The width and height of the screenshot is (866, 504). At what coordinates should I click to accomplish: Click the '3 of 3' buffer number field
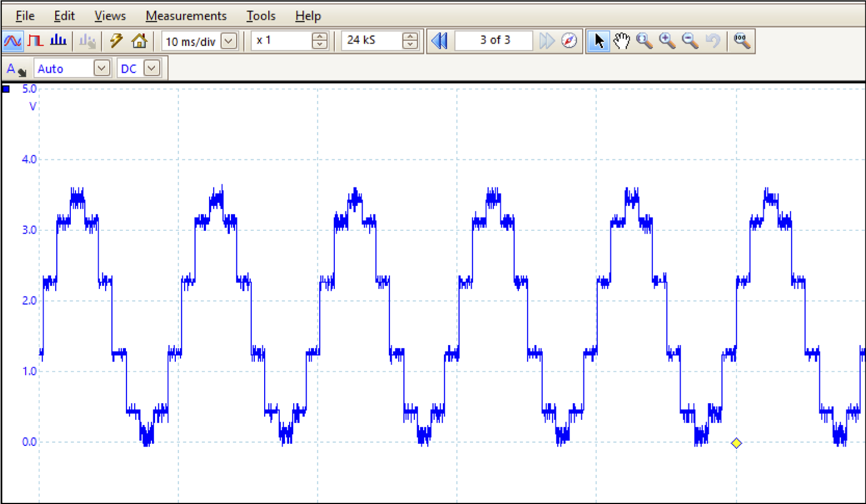[494, 41]
